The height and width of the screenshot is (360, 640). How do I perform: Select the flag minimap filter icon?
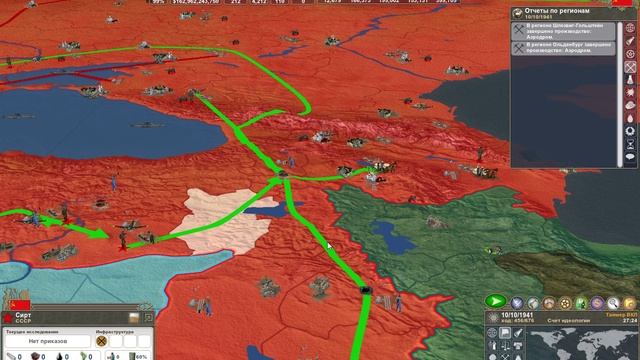click(x=505, y=333)
